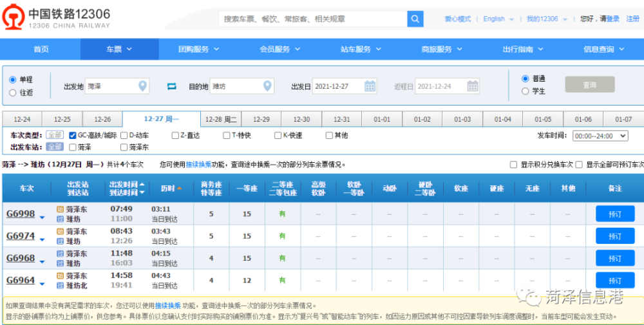Open 信息查询 navigation menu
Viewport: 644px width, 325px height.
(x=604, y=50)
